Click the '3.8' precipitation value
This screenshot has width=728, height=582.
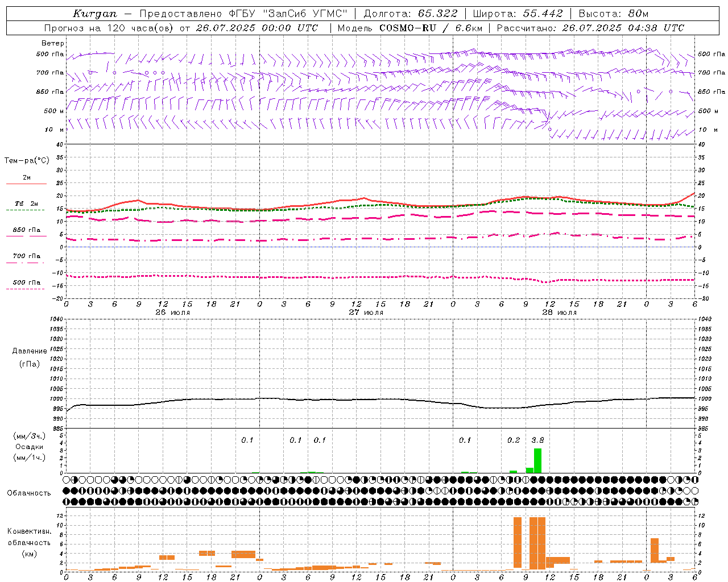537,440
